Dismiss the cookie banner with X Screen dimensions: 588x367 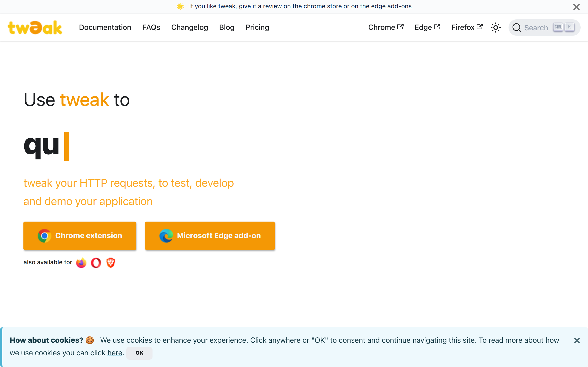(x=577, y=340)
